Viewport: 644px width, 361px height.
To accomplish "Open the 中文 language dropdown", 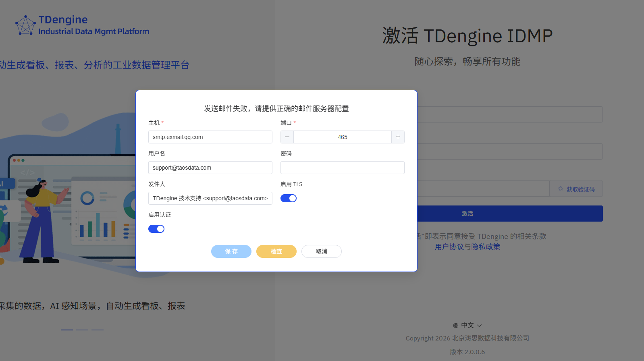I will pyautogui.click(x=467, y=326).
